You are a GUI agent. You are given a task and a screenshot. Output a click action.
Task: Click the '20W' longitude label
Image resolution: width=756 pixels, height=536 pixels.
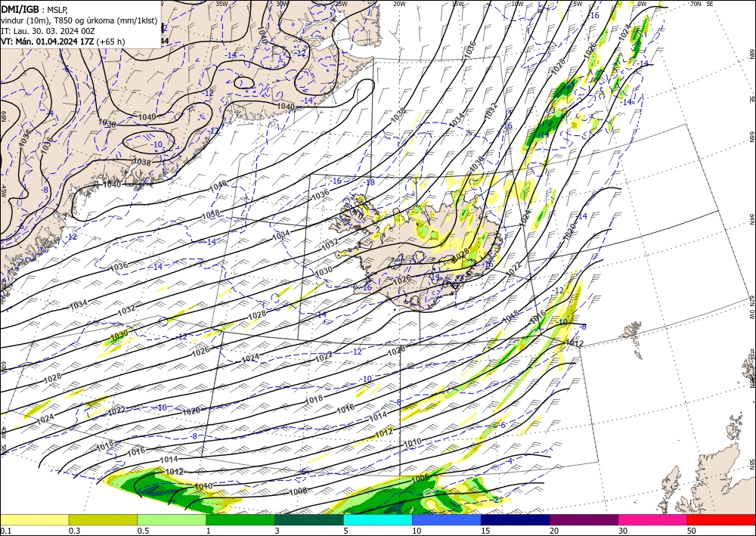[x=398, y=3]
